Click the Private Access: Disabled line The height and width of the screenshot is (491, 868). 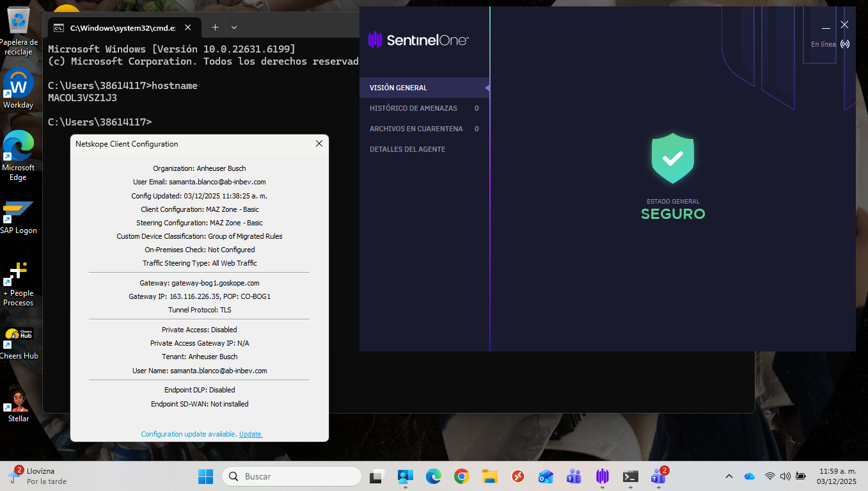pos(199,330)
